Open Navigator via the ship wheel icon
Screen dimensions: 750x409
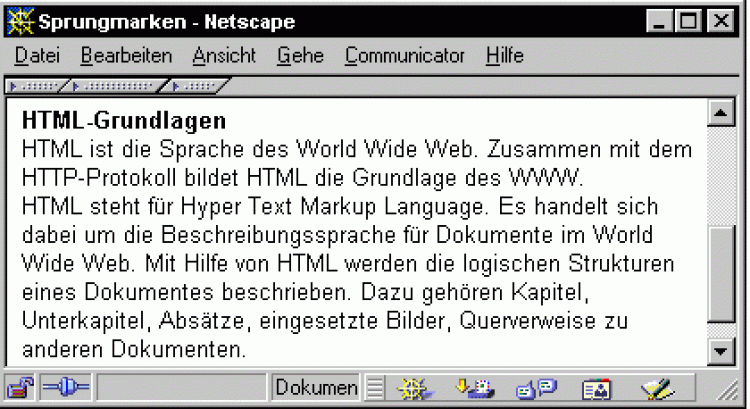(x=415, y=387)
